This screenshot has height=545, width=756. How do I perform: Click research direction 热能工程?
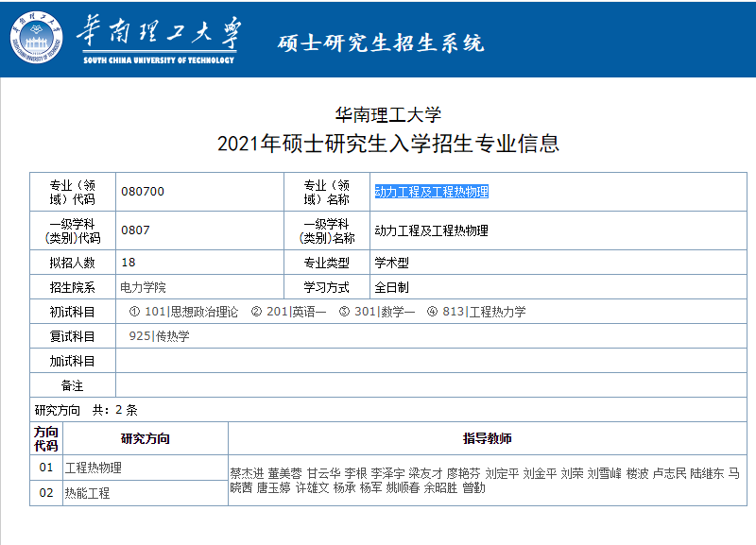87,493
